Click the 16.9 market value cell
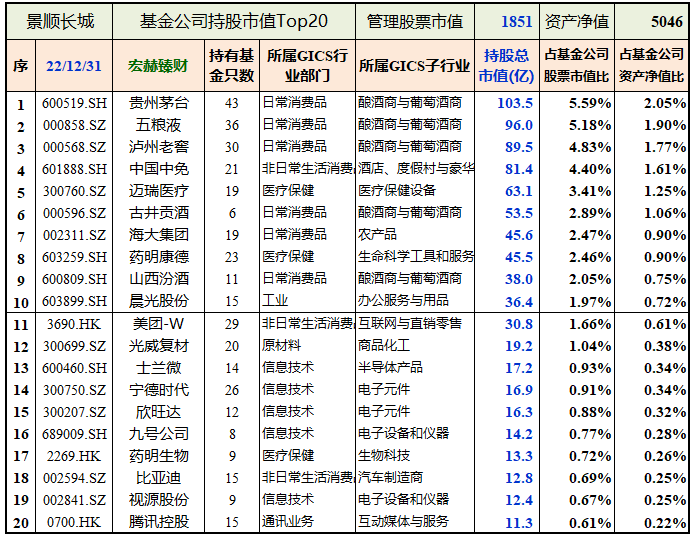Viewport: 690px width, 536px height. (519, 390)
